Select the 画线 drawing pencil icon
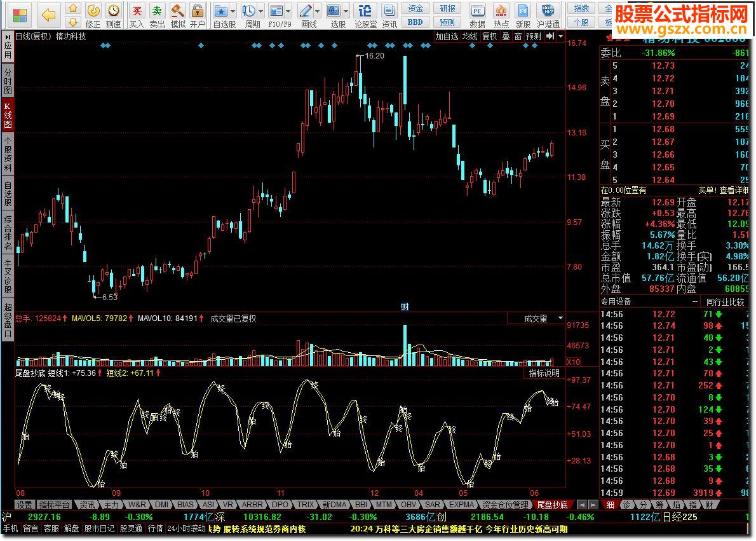This screenshot has height=541, width=756. tap(305, 11)
